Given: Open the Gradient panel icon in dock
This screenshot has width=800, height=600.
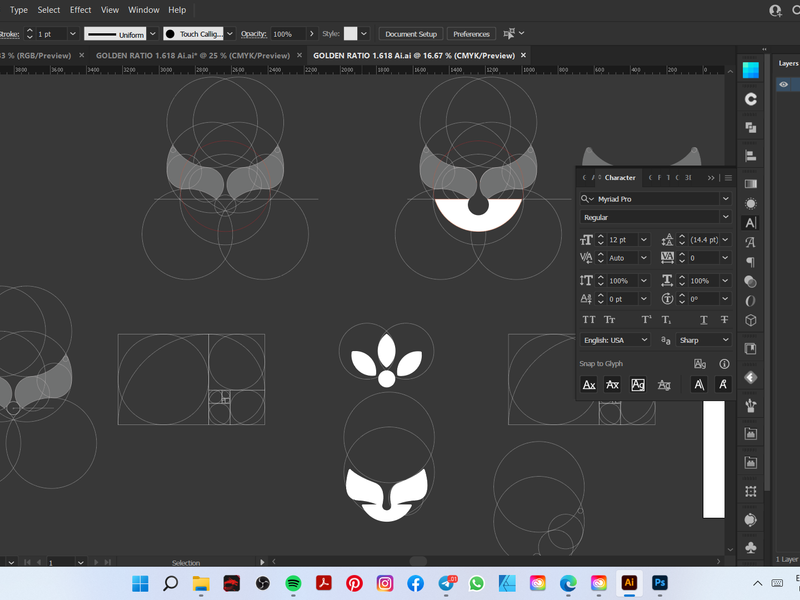Looking at the screenshot, I should (750, 184).
